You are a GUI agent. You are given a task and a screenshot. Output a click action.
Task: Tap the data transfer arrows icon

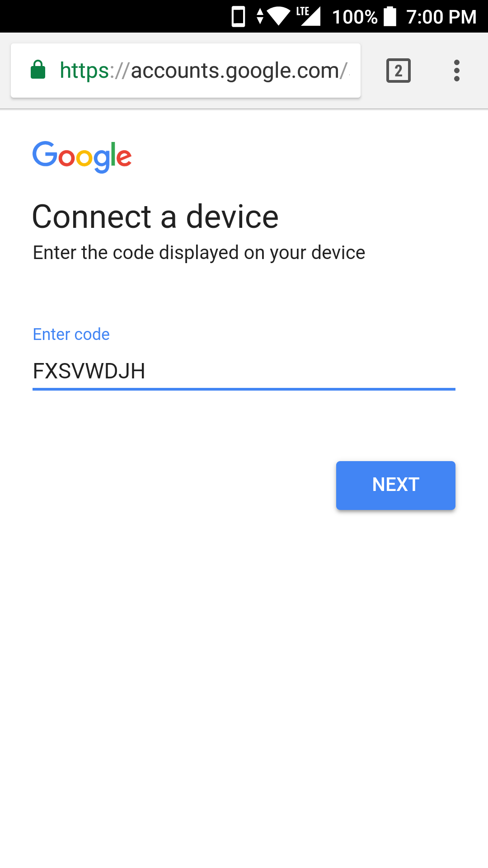(x=260, y=16)
